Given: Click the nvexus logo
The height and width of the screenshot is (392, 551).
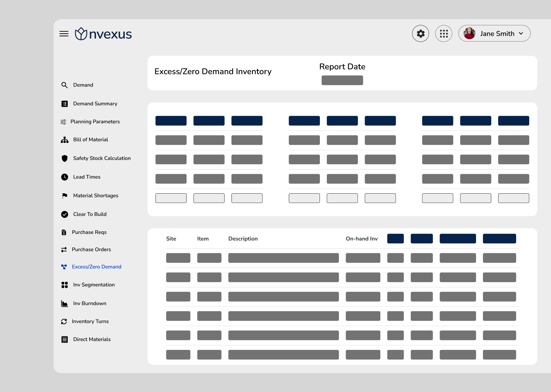Looking at the screenshot, I should pyautogui.click(x=103, y=34).
